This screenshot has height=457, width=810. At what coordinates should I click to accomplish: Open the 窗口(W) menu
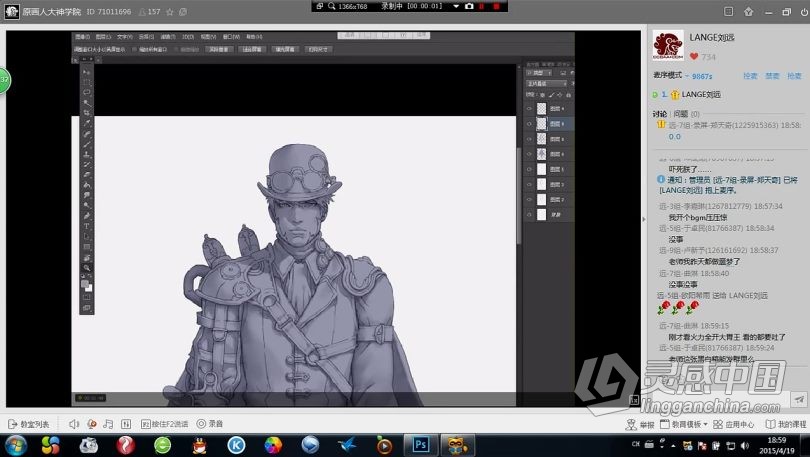click(231, 37)
